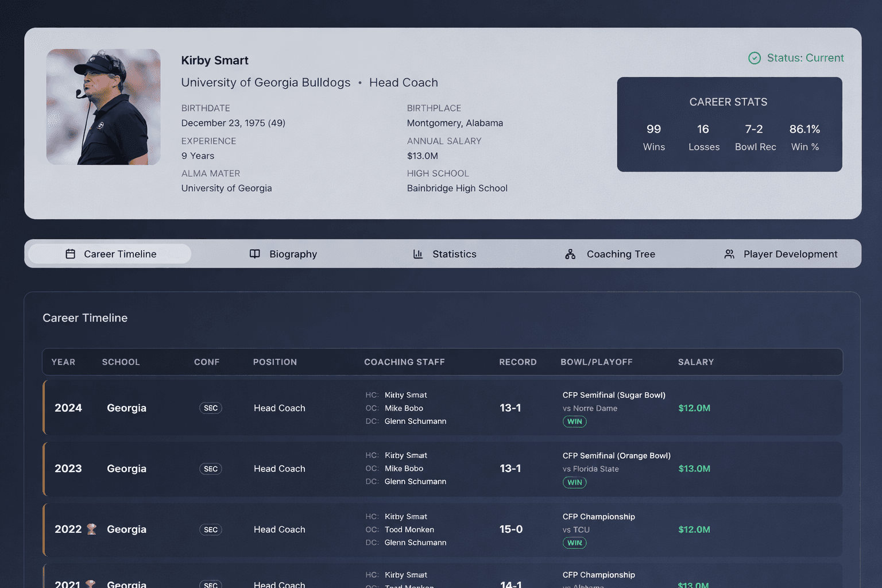Select the 2022 year cell

pyautogui.click(x=68, y=529)
